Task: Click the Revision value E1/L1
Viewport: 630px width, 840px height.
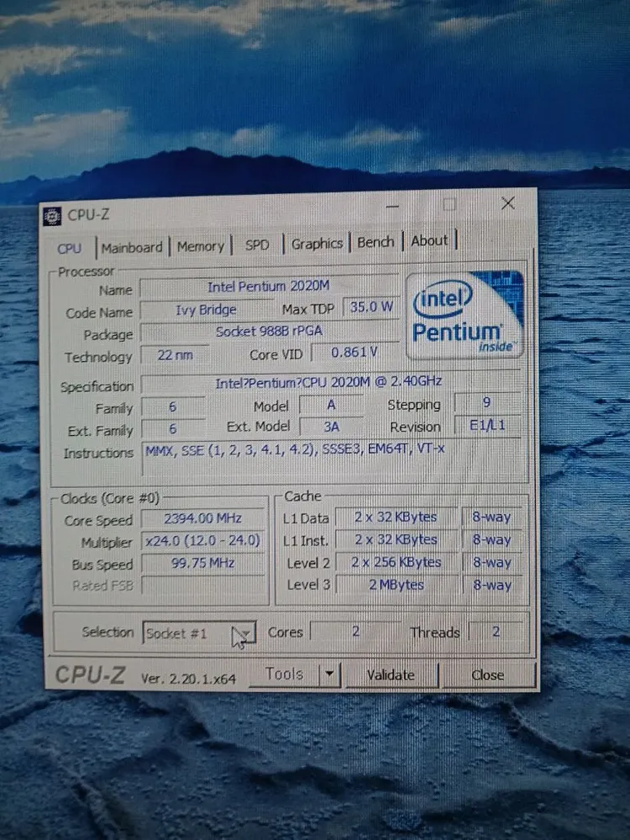Action: [x=487, y=425]
